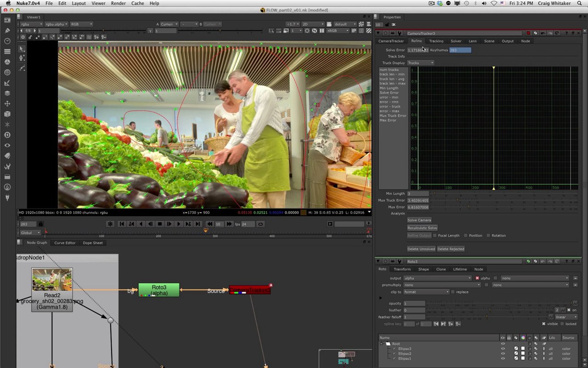Select the Roto3 Shape tab
This screenshot has width=588, height=368.
click(x=424, y=269)
